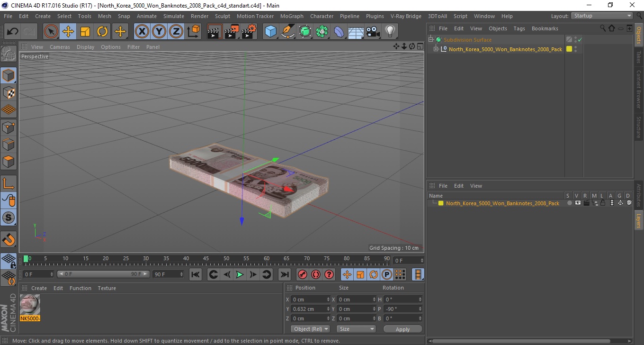Add a Cube primitive object
Image resolution: width=644 pixels, height=345 pixels.
[x=271, y=32]
